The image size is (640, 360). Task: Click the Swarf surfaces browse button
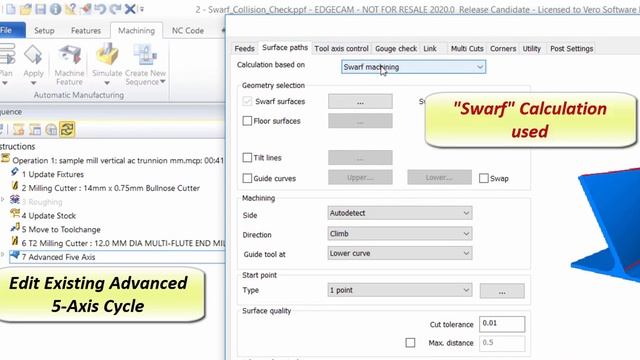pyautogui.click(x=360, y=101)
